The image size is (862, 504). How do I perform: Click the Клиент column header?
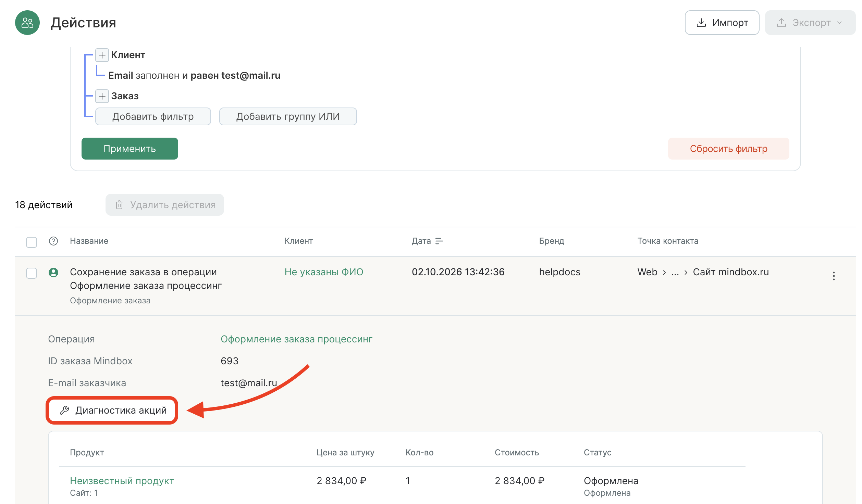tap(299, 241)
